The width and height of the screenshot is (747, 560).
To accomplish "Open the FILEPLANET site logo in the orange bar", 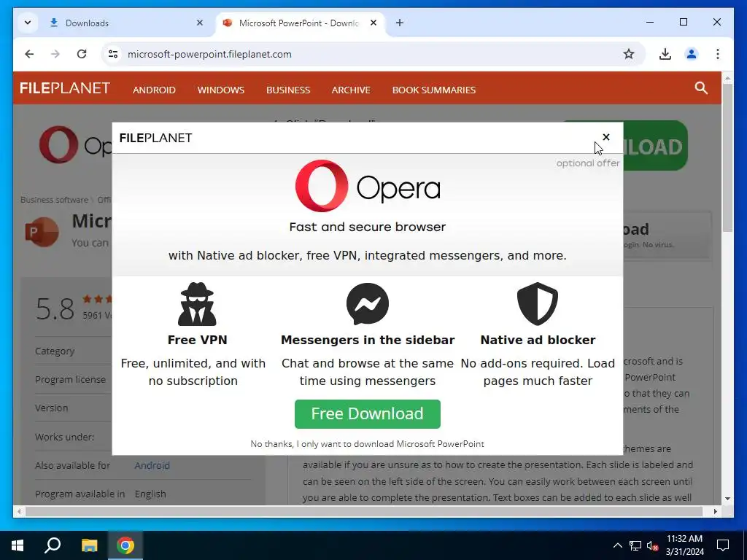I will (65, 88).
